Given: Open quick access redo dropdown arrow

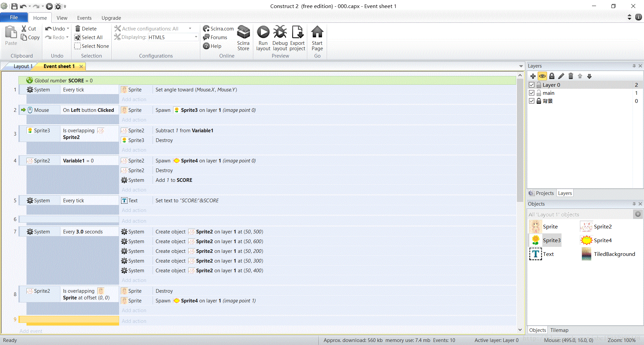Looking at the screenshot, I should 43,6.
